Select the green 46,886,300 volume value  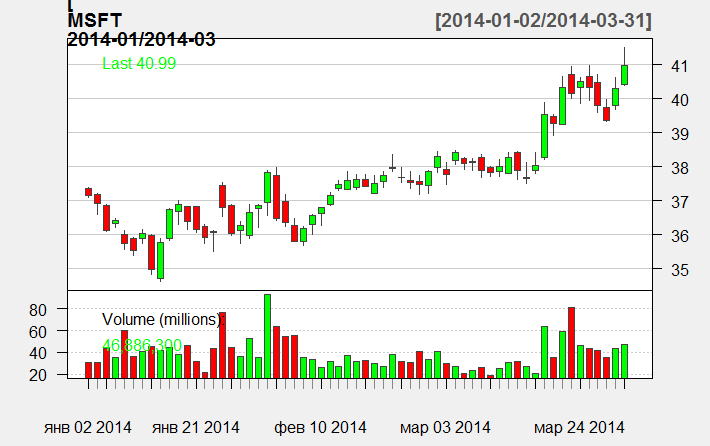pos(142,345)
